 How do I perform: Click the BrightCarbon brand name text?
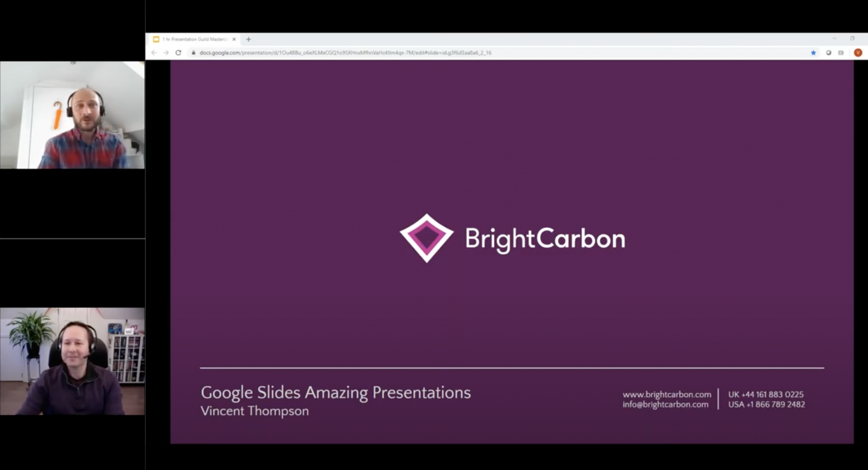coord(545,239)
